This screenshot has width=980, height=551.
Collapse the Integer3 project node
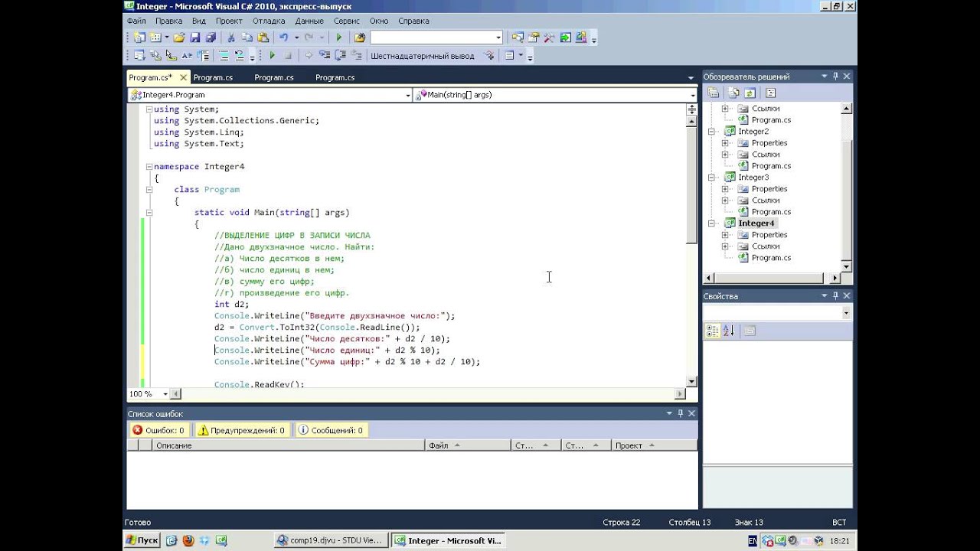point(711,178)
